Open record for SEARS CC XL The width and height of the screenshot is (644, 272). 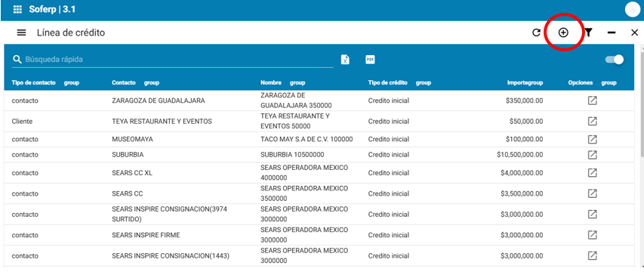(592, 173)
